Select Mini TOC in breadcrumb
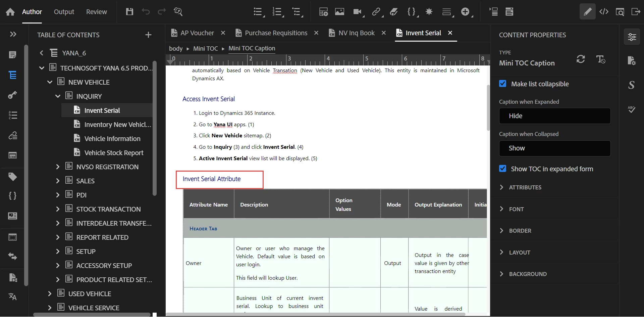This screenshot has height=317, width=644. tap(205, 49)
